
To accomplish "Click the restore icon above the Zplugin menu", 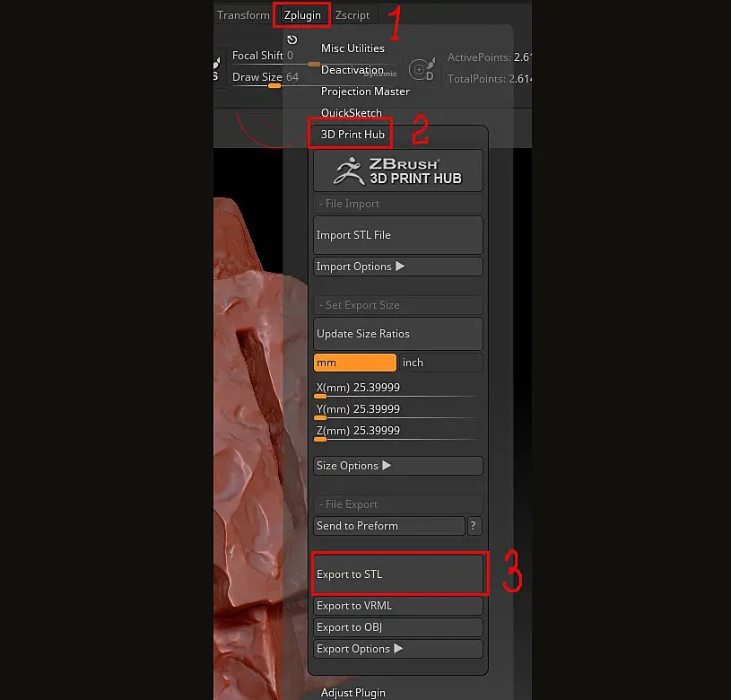I will [x=292, y=40].
